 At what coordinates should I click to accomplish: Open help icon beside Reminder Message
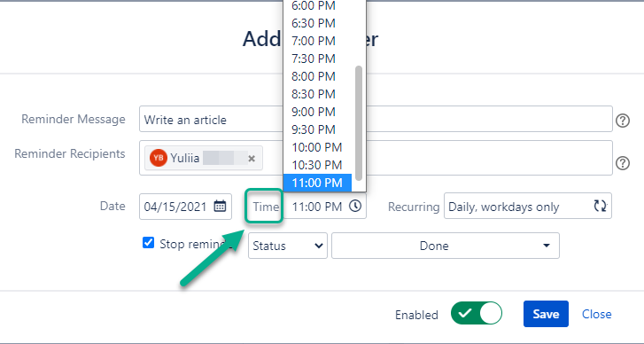click(623, 121)
